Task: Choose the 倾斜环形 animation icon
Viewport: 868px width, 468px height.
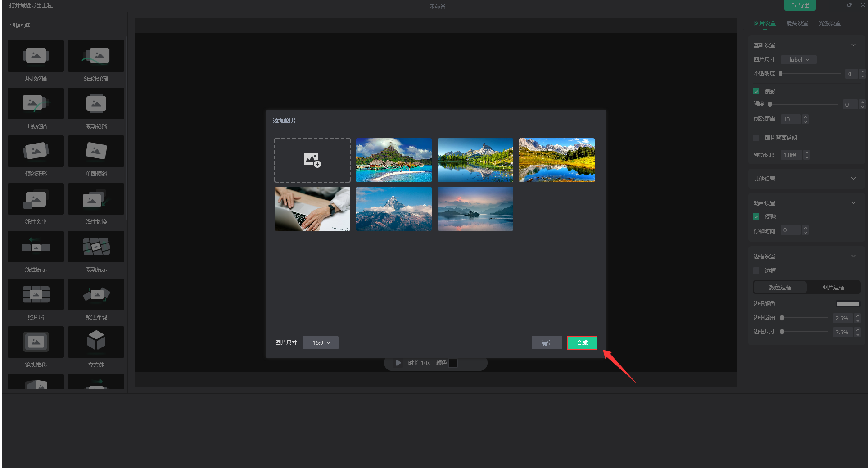Action: (36, 151)
